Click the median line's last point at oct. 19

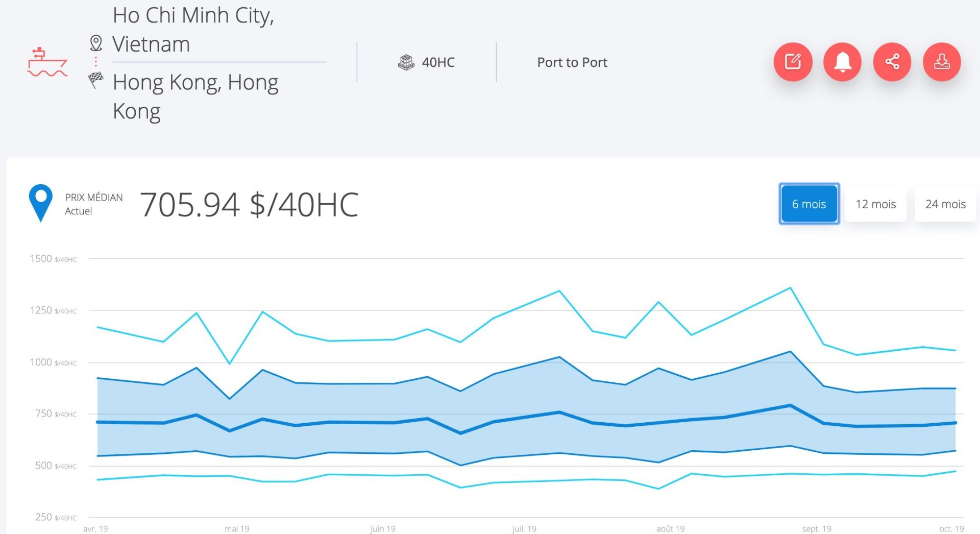click(x=955, y=423)
